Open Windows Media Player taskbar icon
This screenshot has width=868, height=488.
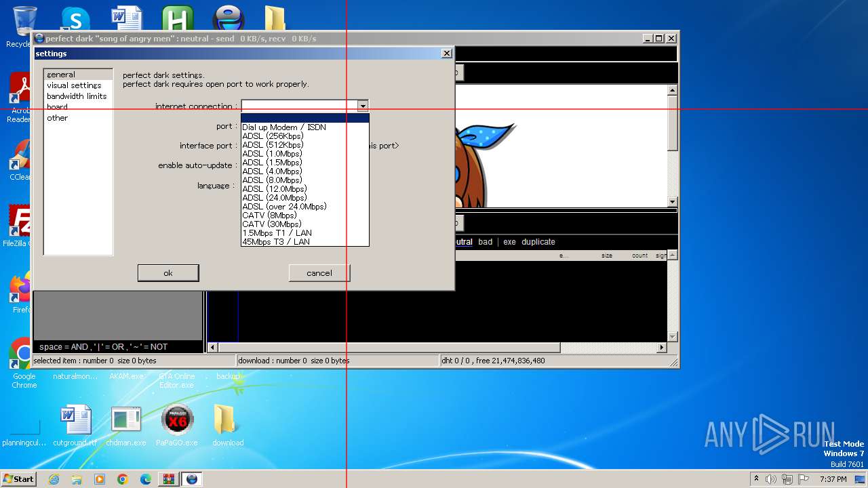(x=100, y=479)
